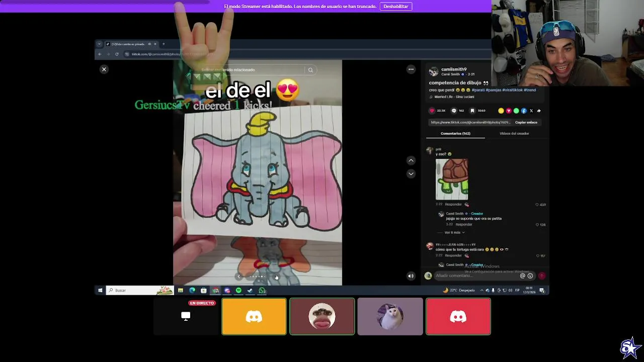Click the search icon above the photo

click(310, 70)
